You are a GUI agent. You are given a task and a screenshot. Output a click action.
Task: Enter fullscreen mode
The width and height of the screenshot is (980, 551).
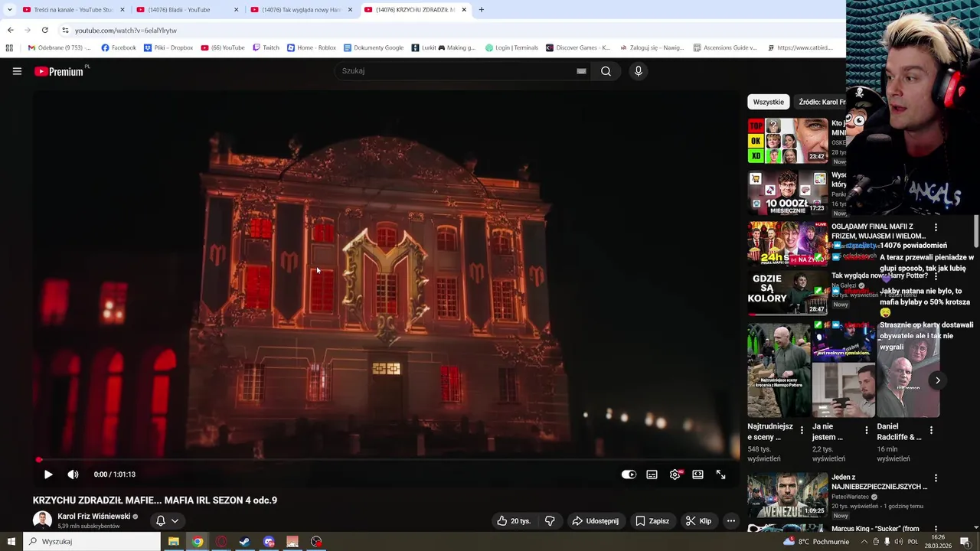tap(720, 474)
